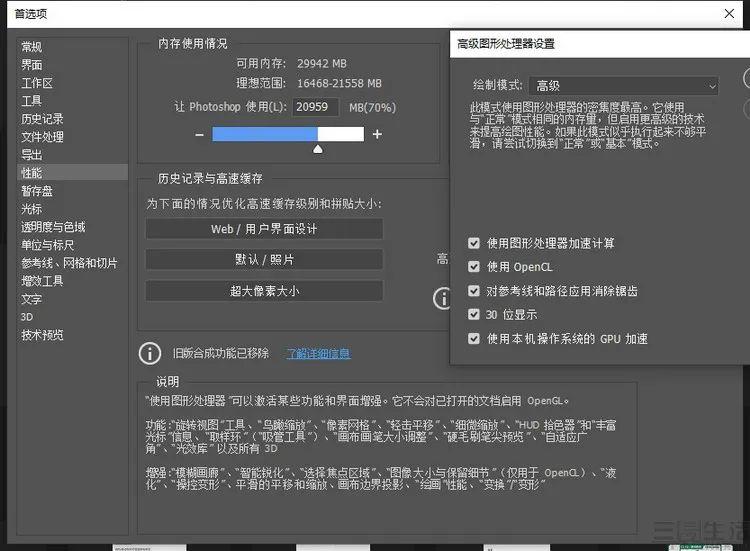The image size is (750, 551).
Task: Click the 超大像素大小 button
Action: pos(264,291)
